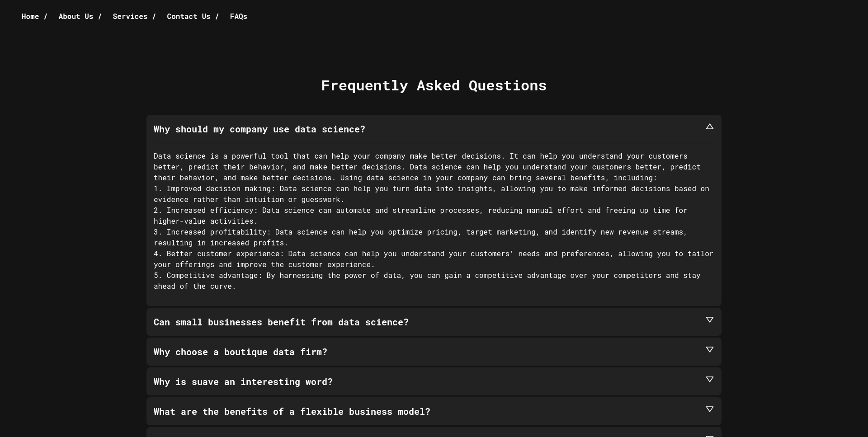Collapse 'Why should my company use data science?' title
Screen dimensions: 868x437
259,129
